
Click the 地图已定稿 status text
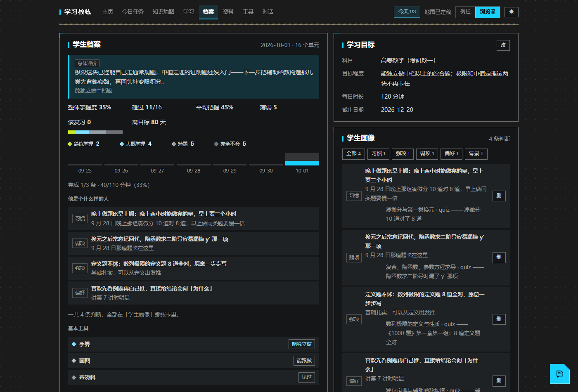pyautogui.click(x=438, y=12)
